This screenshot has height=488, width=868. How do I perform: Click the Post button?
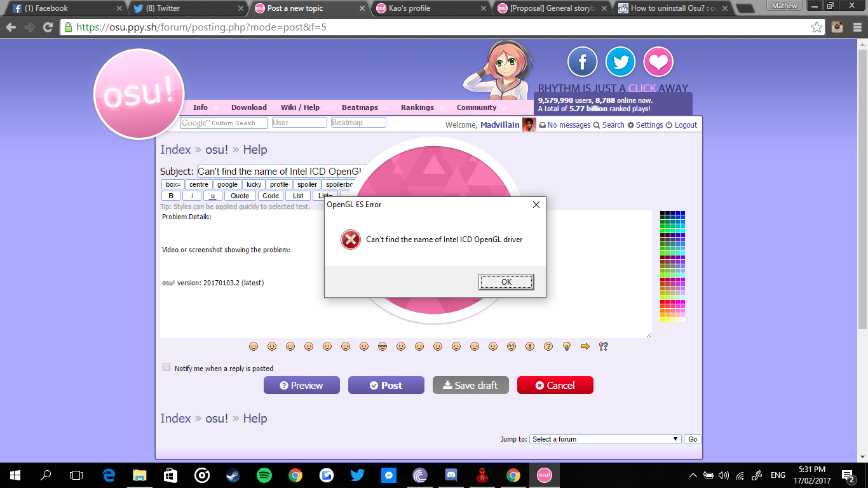pos(386,385)
